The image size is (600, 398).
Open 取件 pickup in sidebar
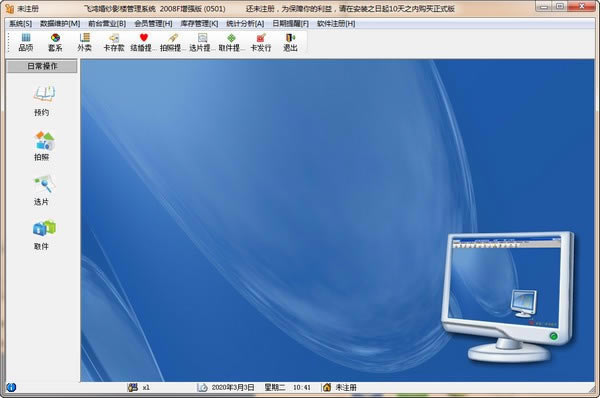42,235
